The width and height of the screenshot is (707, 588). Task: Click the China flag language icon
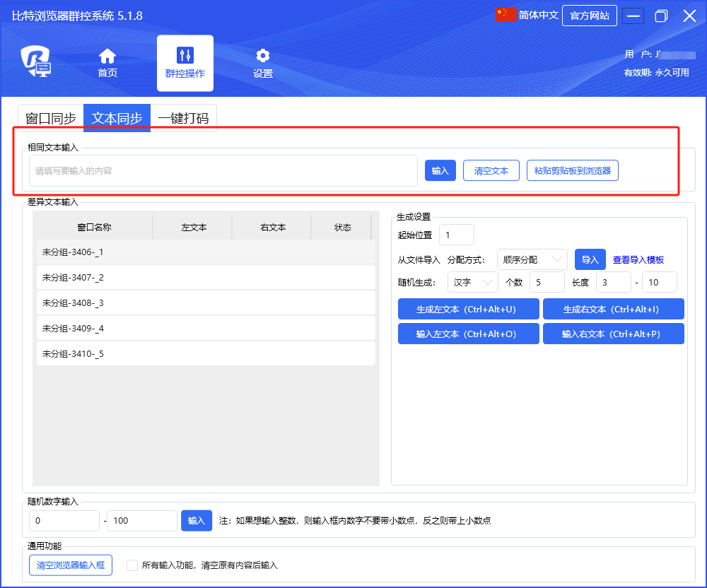pos(506,16)
